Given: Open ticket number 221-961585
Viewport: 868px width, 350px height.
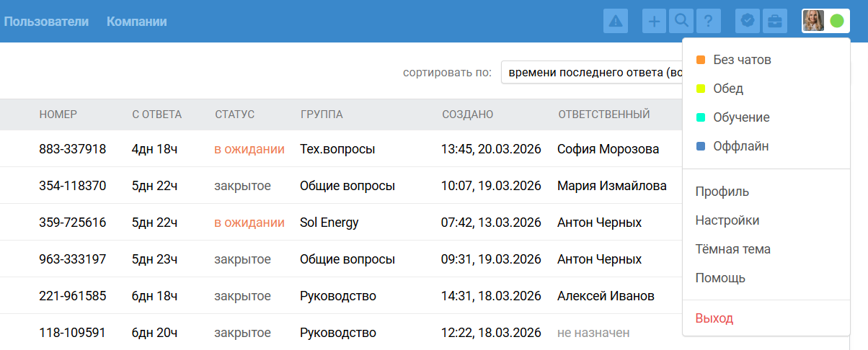Looking at the screenshot, I should 73,296.
